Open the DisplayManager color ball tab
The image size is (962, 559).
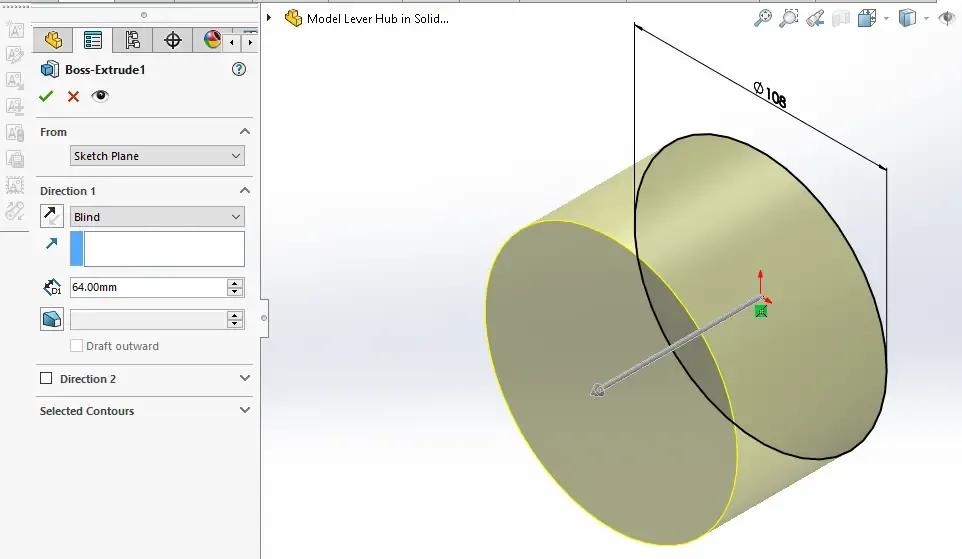point(212,40)
